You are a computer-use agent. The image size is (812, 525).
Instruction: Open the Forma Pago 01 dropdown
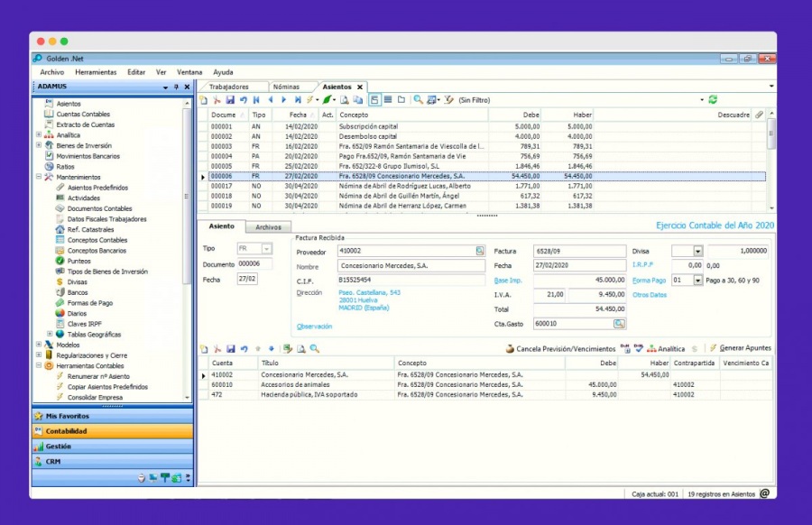coord(698,281)
